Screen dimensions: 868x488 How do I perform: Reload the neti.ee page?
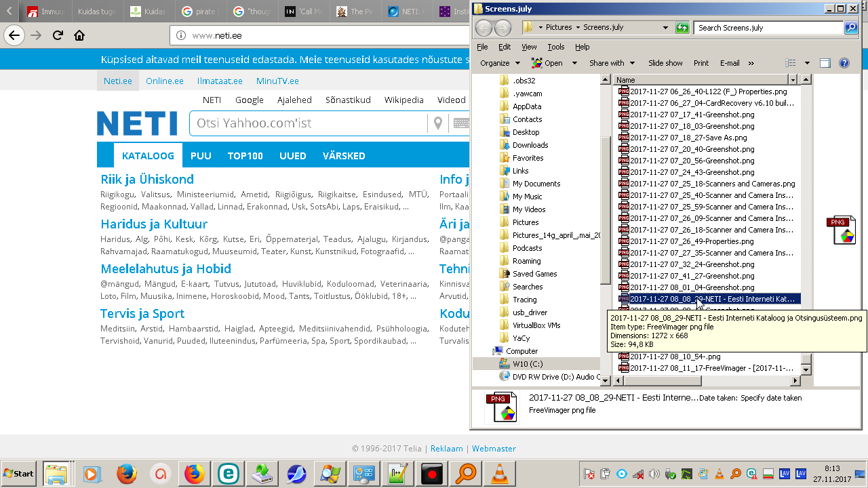click(58, 35)
